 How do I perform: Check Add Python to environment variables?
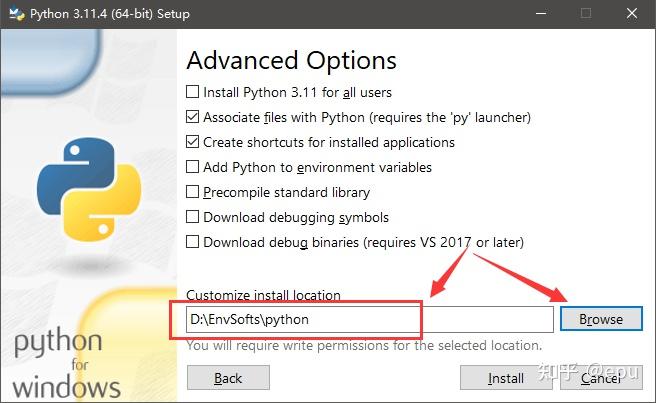coord(193,167)
